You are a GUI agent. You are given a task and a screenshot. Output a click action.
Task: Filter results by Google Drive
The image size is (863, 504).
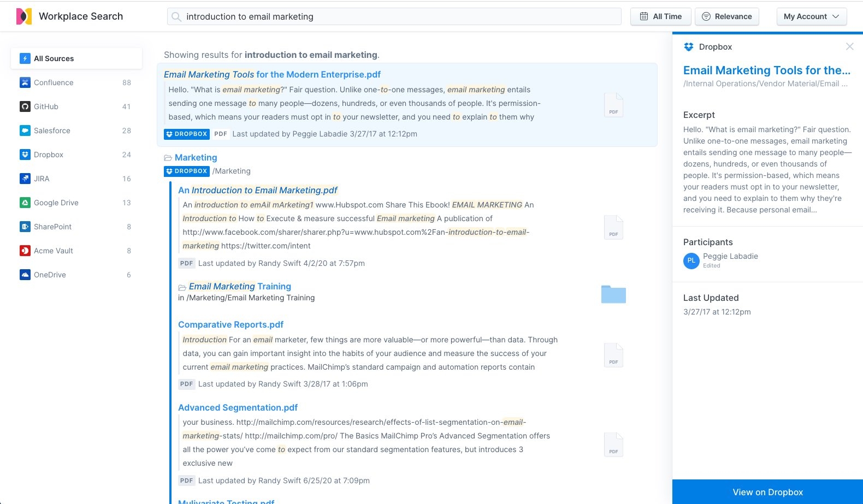click(x=76, y=203)
